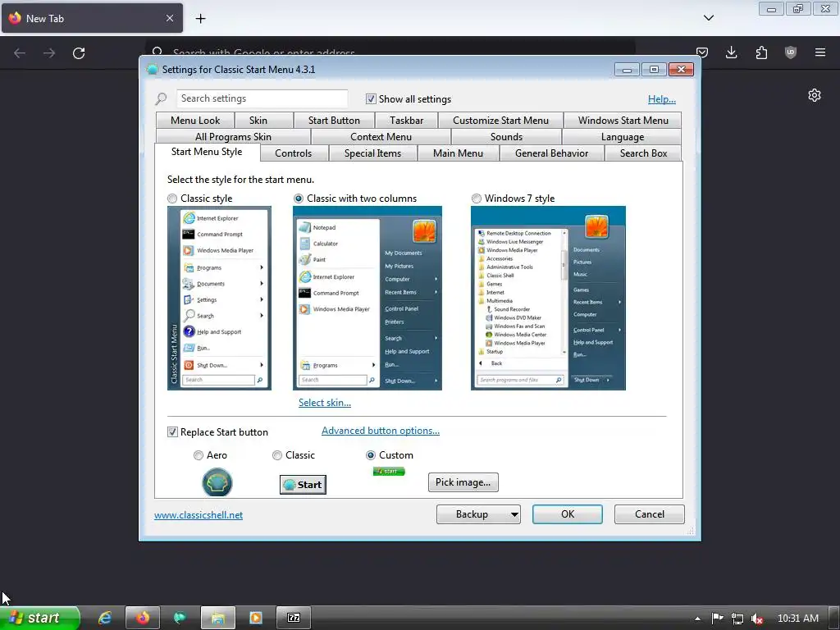Open the Windows Start Menu tab
Screen dimensions: 840x630
(623, 121)
